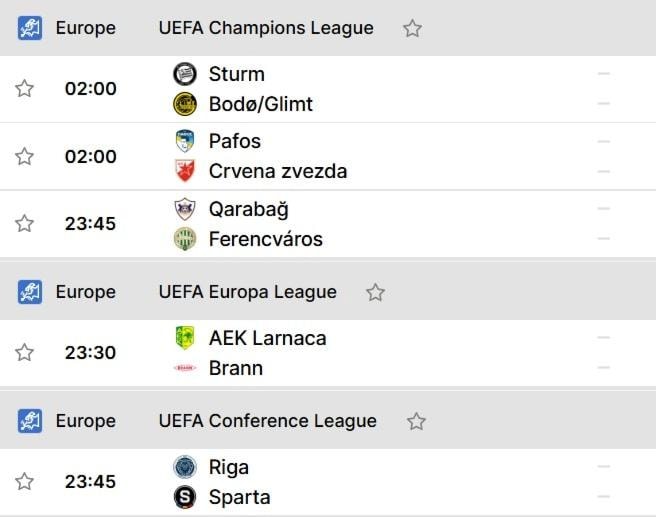Click the Pafos club crest icon

pyautogui.click(x=184, y=141)
